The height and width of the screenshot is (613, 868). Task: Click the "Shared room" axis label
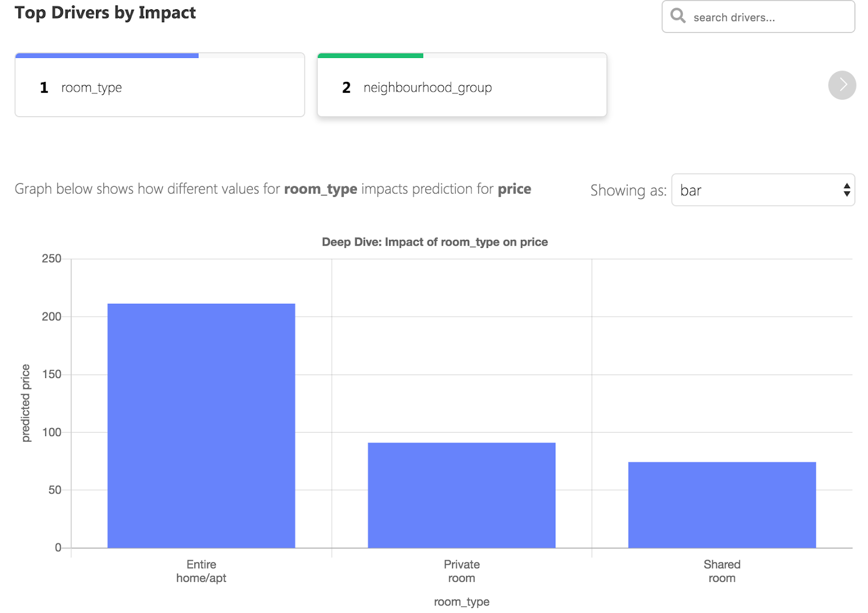click(x=722, y=571)
